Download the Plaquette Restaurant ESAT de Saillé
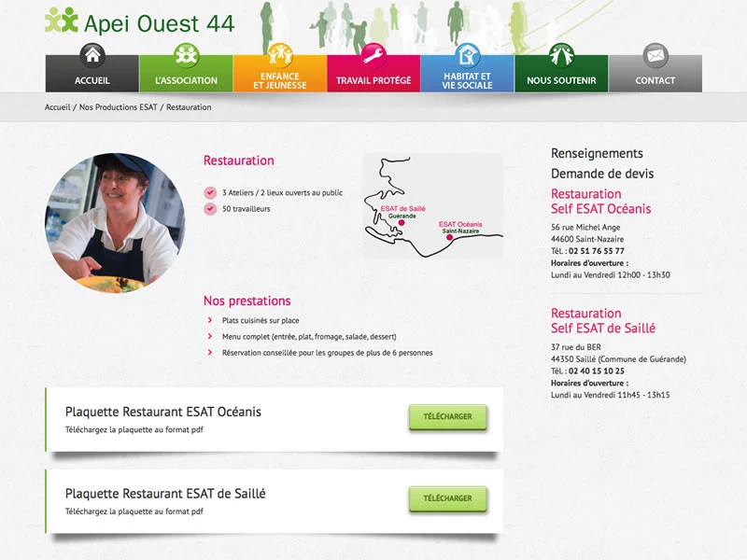The image size is (747, 560). coord(448,498)
